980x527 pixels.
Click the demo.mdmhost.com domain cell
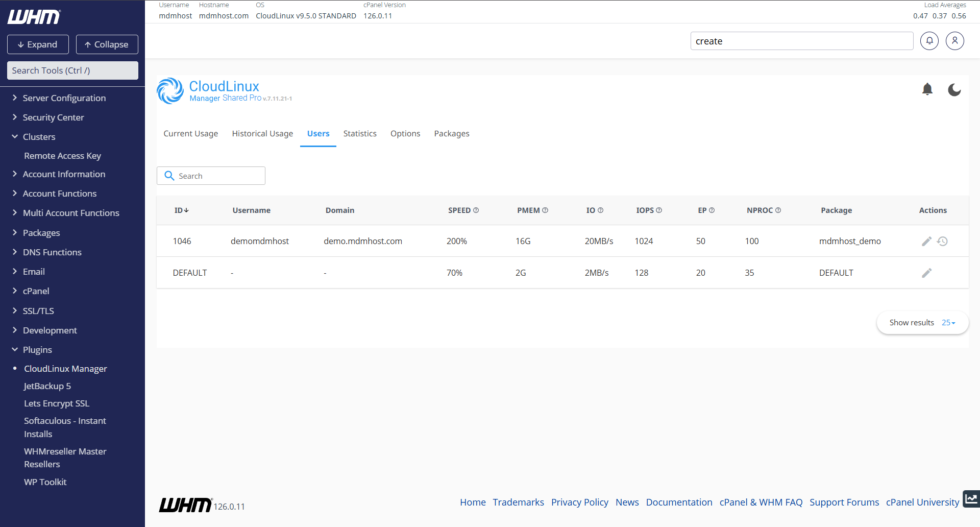[363, 241]
